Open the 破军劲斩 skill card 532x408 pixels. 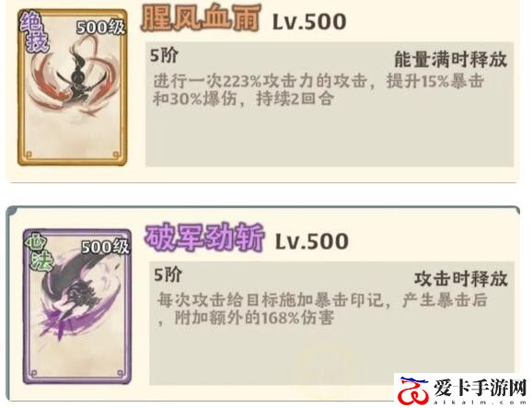77,307
